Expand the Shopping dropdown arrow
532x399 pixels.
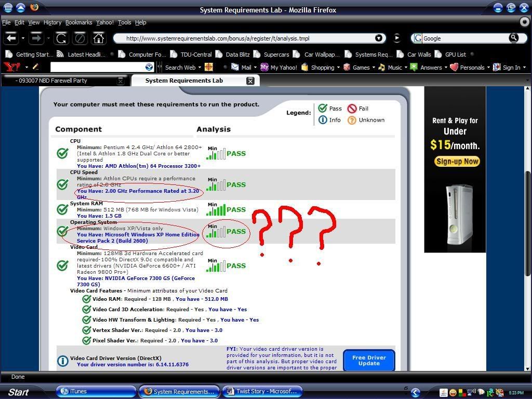click(338, 68)
